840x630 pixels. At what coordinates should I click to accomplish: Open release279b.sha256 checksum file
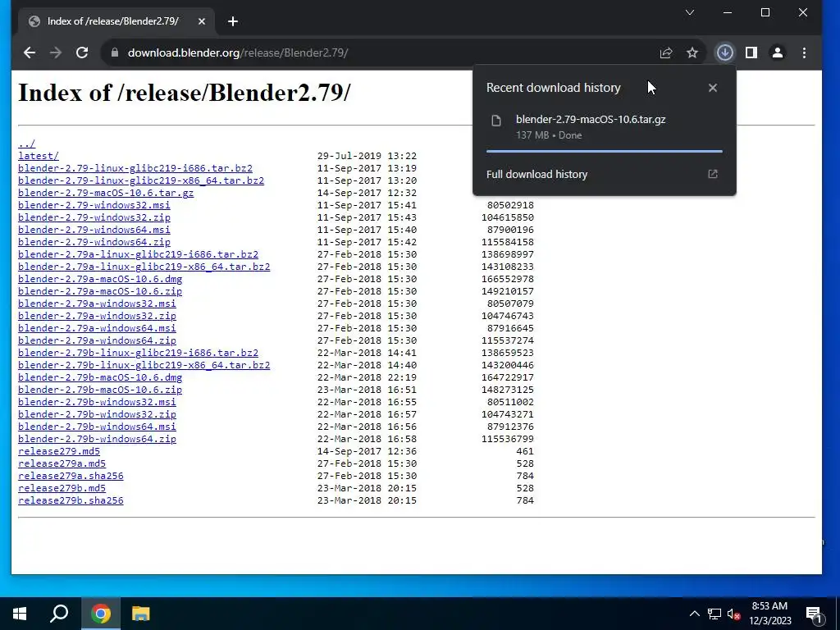click(x=71, y=501)
